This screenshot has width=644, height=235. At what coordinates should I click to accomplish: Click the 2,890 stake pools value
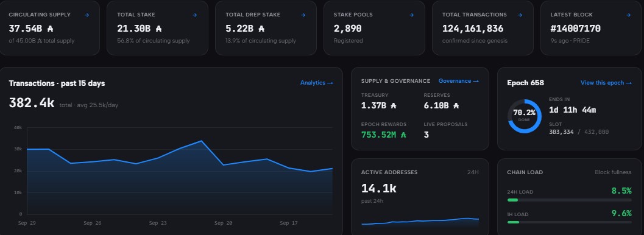[347, 29]
